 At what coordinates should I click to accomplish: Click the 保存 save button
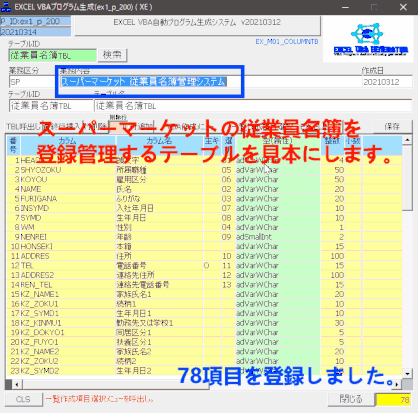(392, 127)
